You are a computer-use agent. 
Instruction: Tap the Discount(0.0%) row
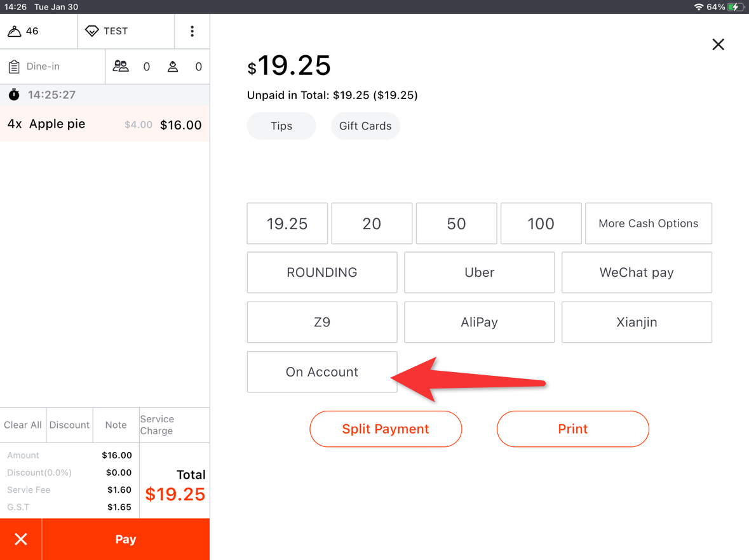click(x=69, y=472)
